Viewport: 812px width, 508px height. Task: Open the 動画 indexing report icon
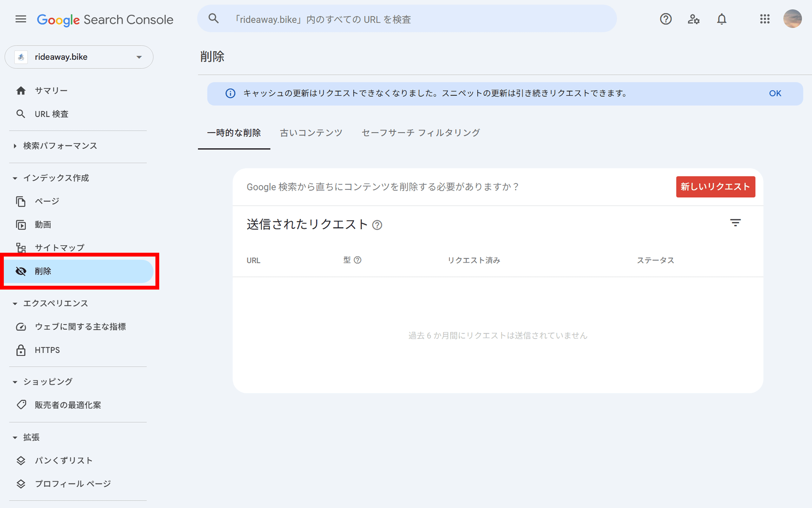click(21, 225)
